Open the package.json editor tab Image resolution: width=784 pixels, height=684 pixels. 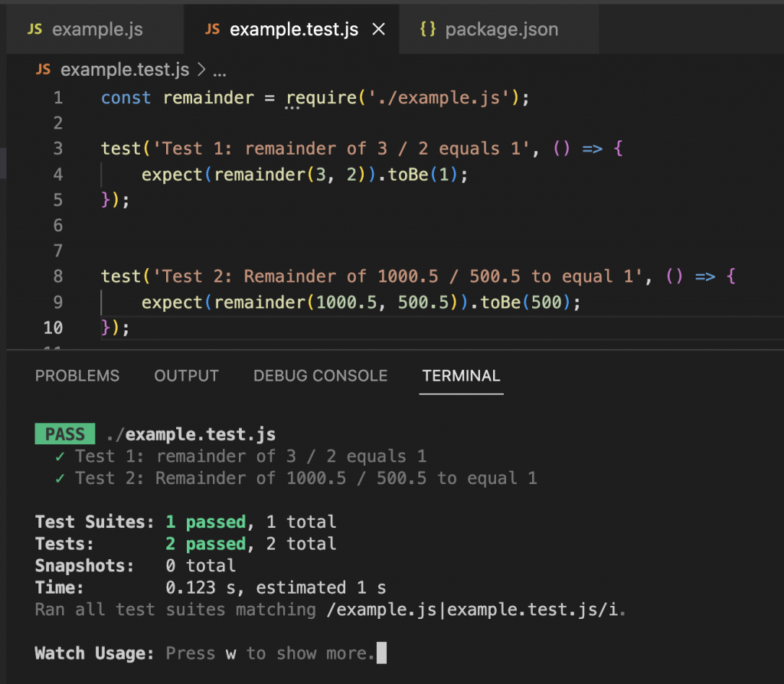click(x=501, y=30)
